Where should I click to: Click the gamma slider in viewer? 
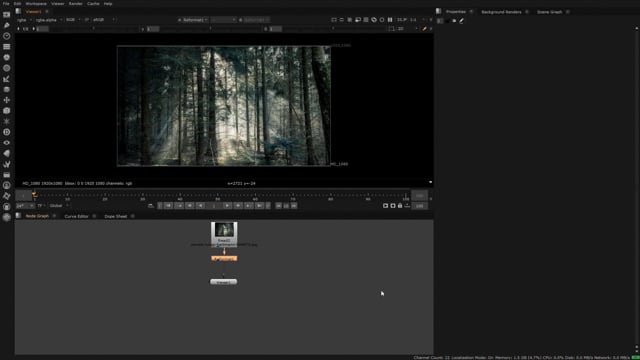[x=211, y=29]
